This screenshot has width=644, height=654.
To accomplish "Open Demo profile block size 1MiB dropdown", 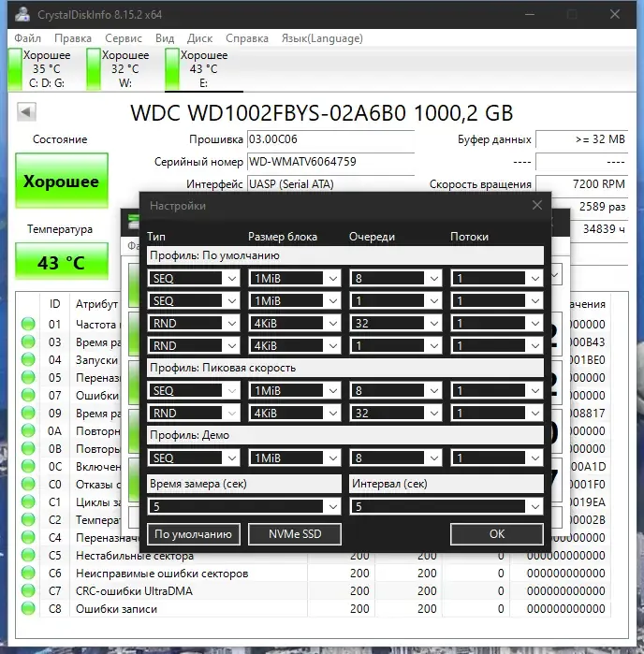I will [x=295, y=458].
